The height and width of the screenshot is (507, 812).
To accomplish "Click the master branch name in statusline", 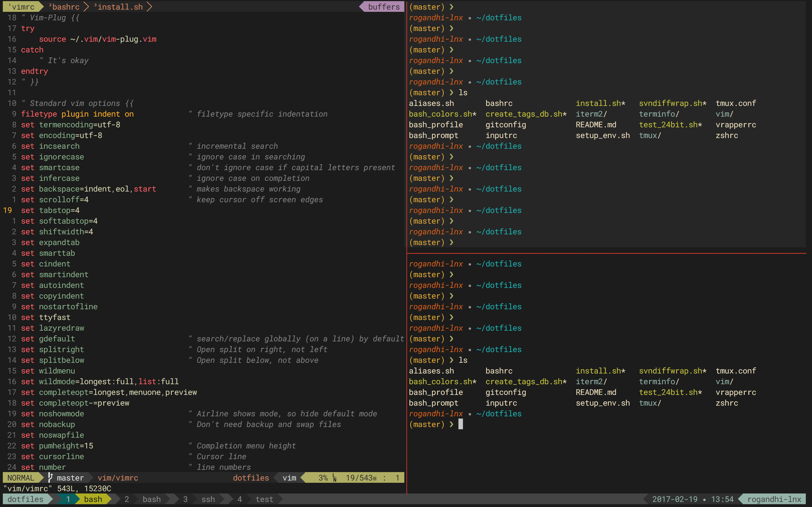I will pyautogui.click(x=70, y=478).
